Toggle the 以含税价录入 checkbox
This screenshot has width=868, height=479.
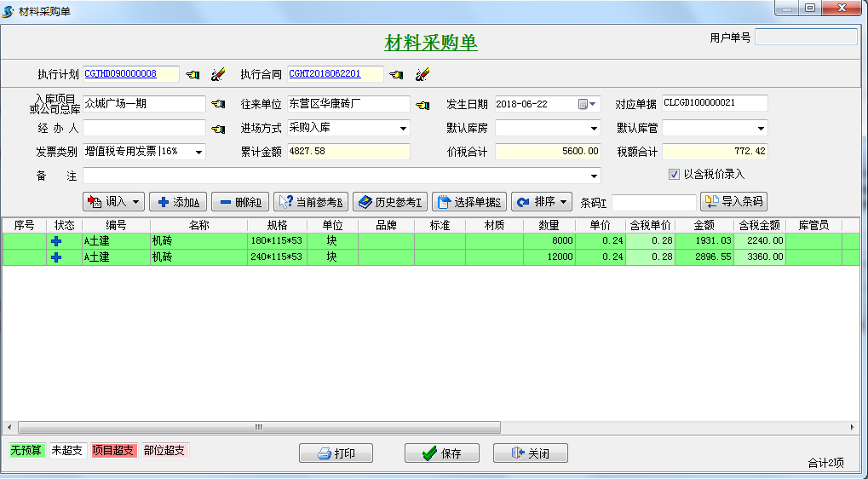coord(674,174)
